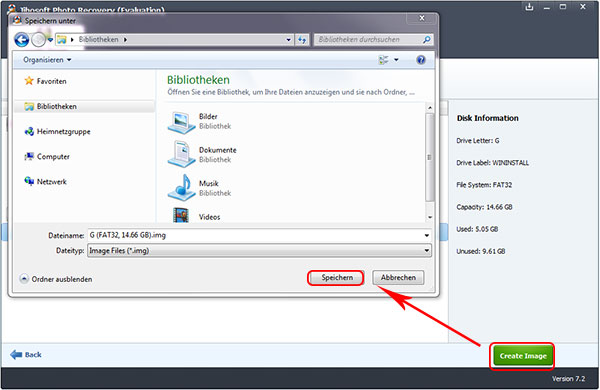Click Unused: 9.61 GB text

481,251
